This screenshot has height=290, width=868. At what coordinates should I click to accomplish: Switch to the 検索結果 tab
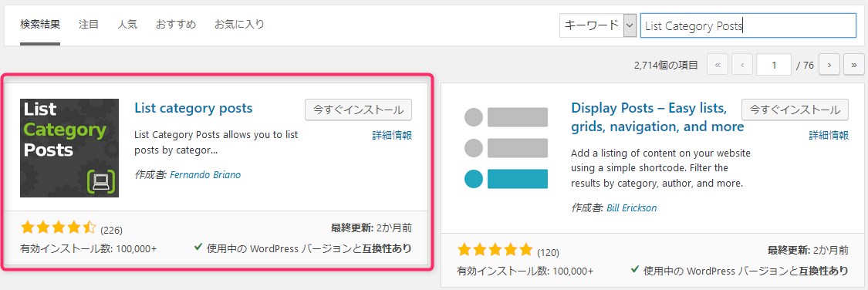tap(40, 25)
